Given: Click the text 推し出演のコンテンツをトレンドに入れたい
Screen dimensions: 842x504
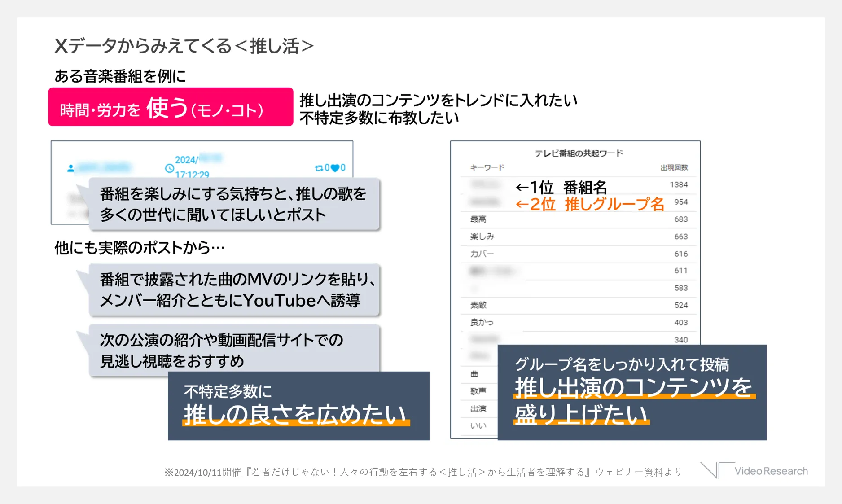Looking at the screenshot, I should point(439,100).
